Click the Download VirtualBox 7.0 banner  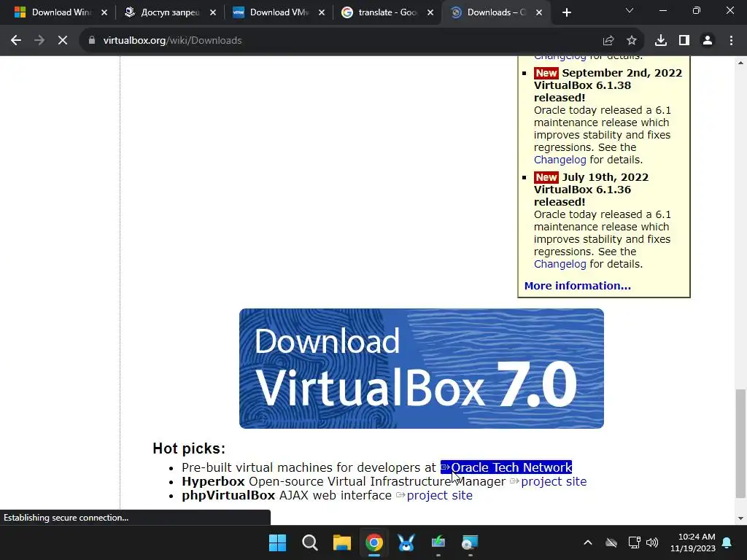tap(421, 368)
